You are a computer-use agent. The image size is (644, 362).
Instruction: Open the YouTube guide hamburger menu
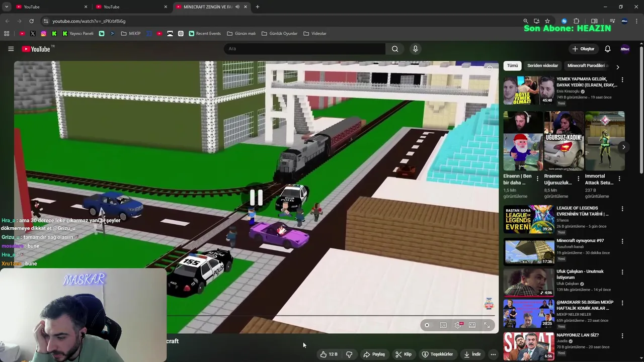[11, 49]
